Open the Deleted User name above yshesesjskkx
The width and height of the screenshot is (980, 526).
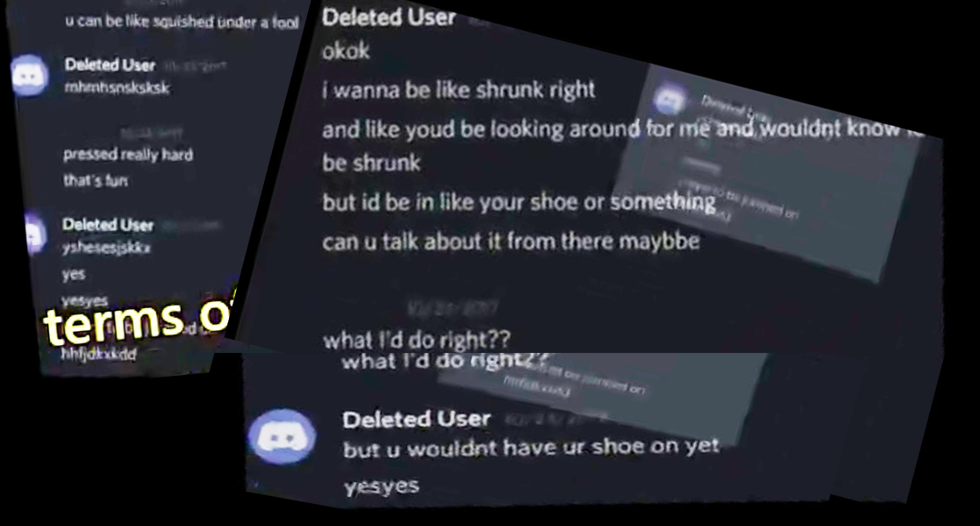tap(108, 225)
